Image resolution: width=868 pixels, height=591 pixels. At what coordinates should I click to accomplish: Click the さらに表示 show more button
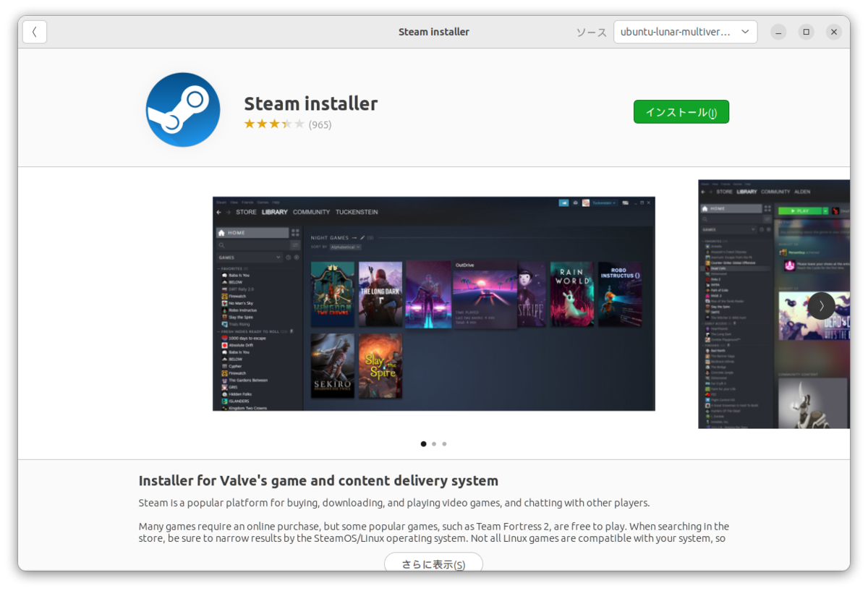point(433,564)
